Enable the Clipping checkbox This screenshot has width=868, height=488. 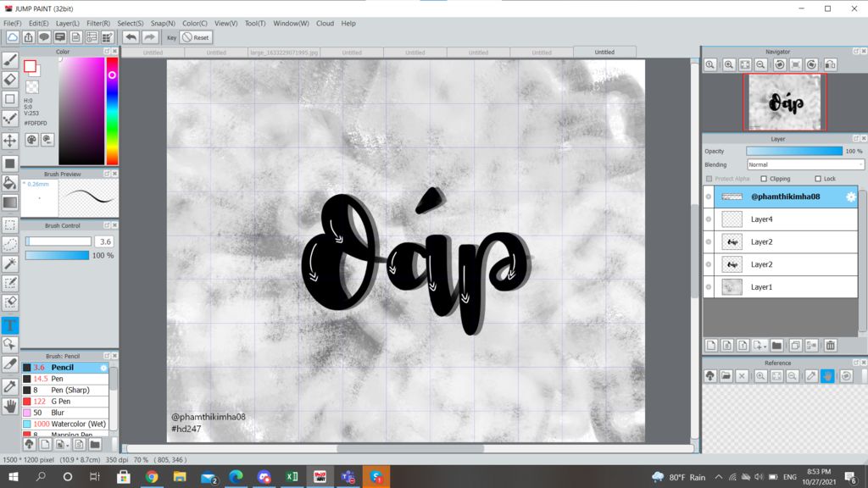tap(764, 179)
